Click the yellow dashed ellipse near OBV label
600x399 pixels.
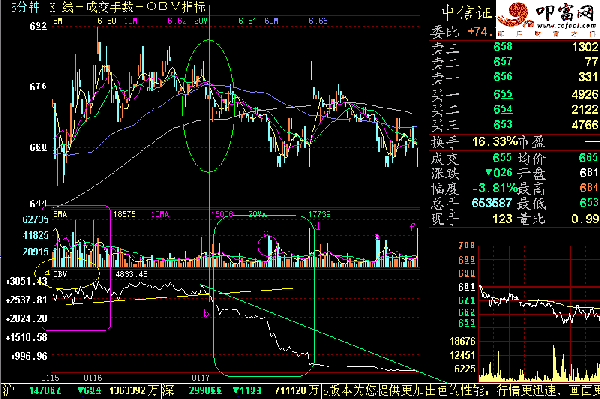point(67,273)
